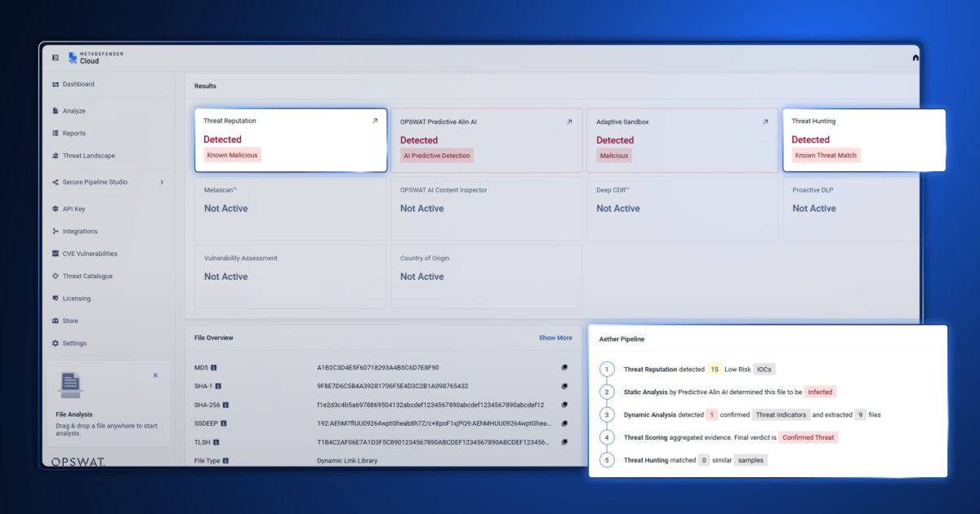Screen dimensions: 980x514
Task: Click the Store sidebar icon
Action: click(x=56, y=321)
